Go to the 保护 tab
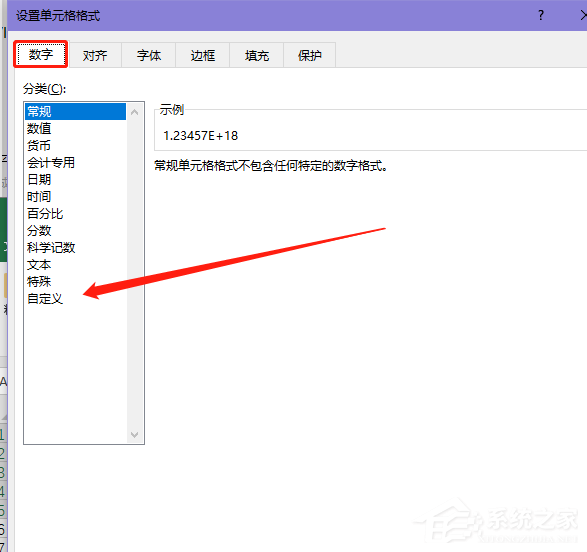This screenshot has height=552, width=587. click(x=310, y=55)
